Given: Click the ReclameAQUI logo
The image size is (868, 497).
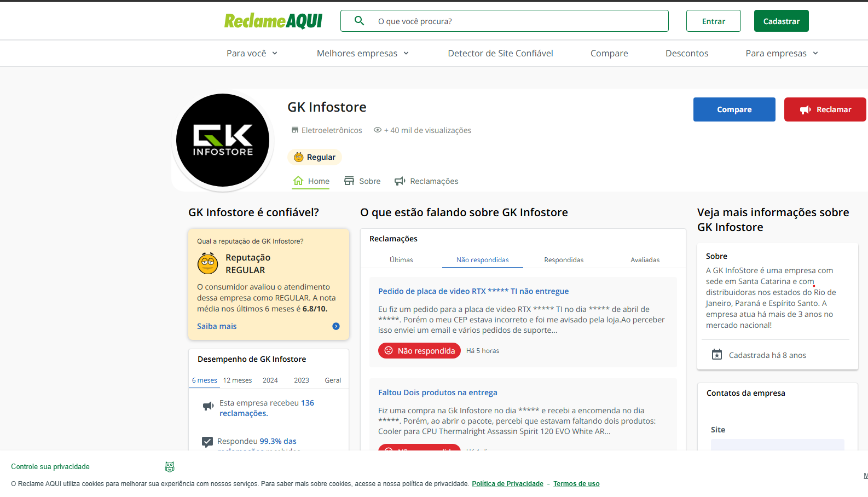Looking at the screenshot, I should pos(273,21).
